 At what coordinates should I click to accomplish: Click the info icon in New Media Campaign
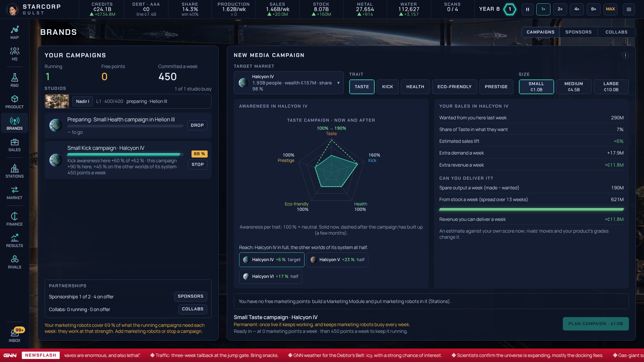pyautogui.click(x=625, y=55)
